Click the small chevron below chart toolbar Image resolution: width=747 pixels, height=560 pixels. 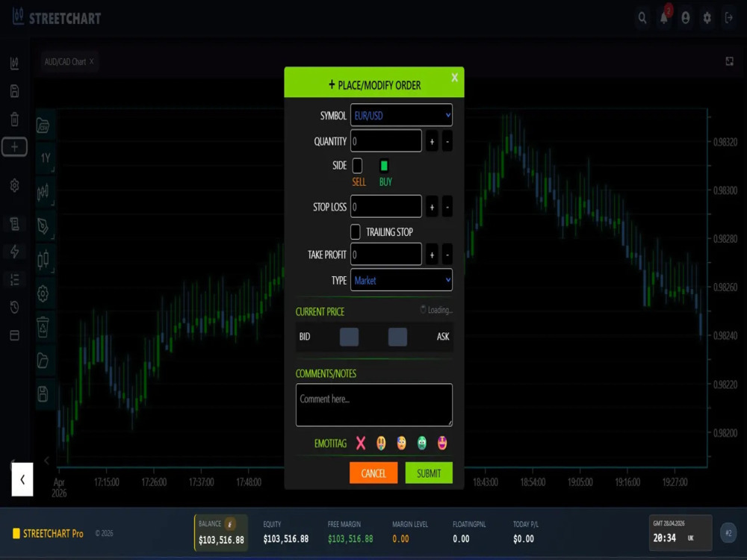click(x=46, y=461)
